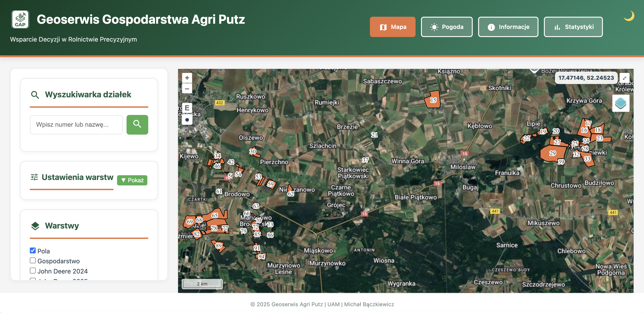Open the Statystyki tab
Image resolution: width=644 pixels, height=313 pixels.
573,27
